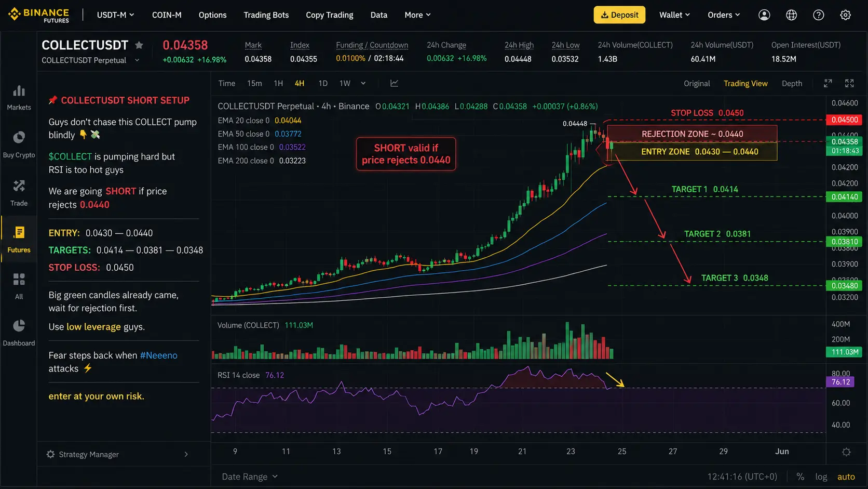This screenshot has width=868, height=489.
Task: Expand the Strategy Manager panel
Action: click(186, 454)
